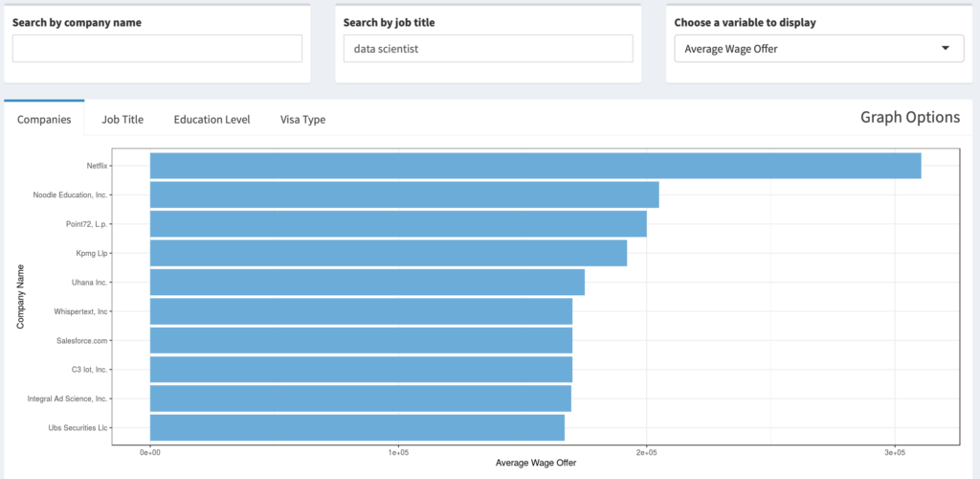
Task: Click the 'Uhana Inc.' axis label
Action: [90, 282]
